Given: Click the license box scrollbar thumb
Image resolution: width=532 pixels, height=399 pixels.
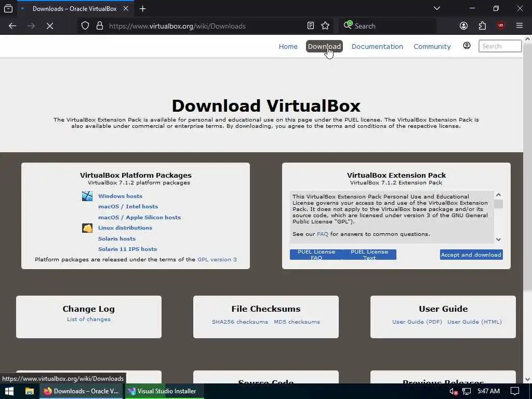Looking at the screenshot, I should click(498, 204).
